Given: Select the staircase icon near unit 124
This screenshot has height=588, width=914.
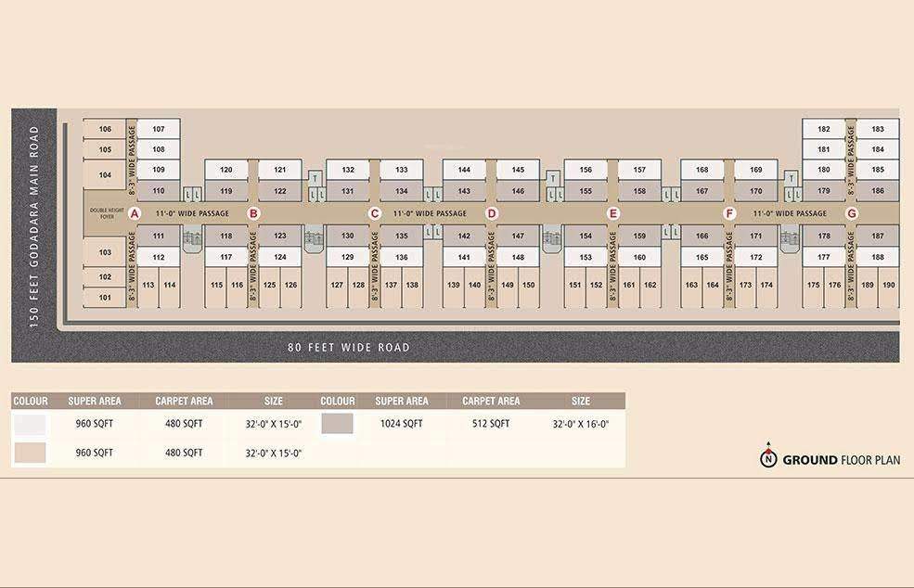Looking at the screenshot, I should (313, 237).
